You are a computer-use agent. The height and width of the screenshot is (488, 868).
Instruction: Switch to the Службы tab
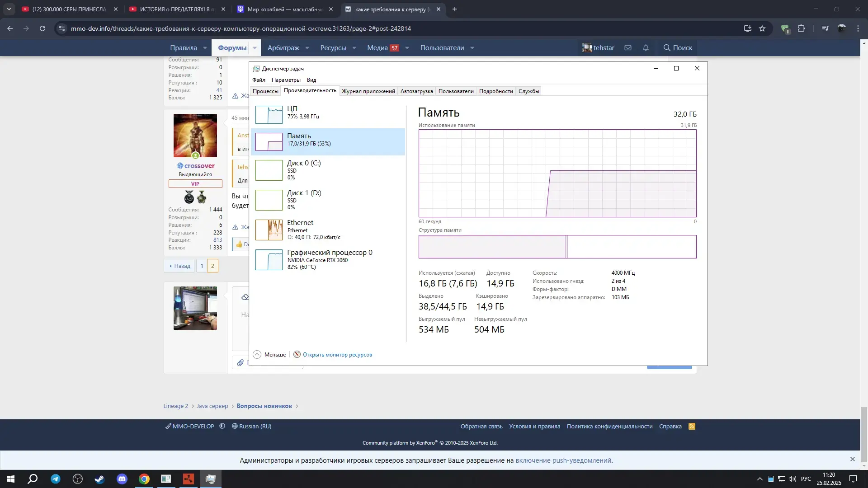pos(528,91)
